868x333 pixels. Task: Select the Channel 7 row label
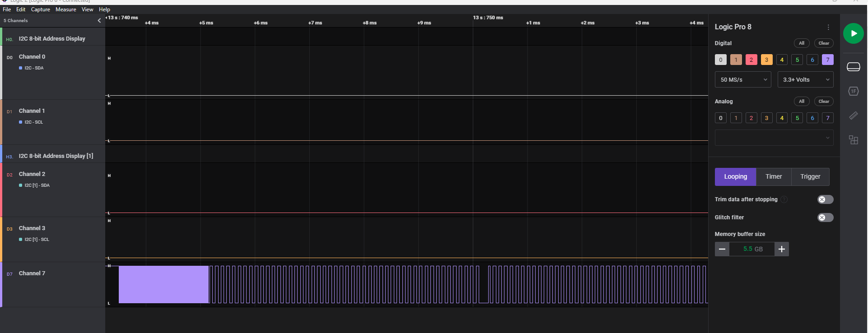click(x=32, y=273)
